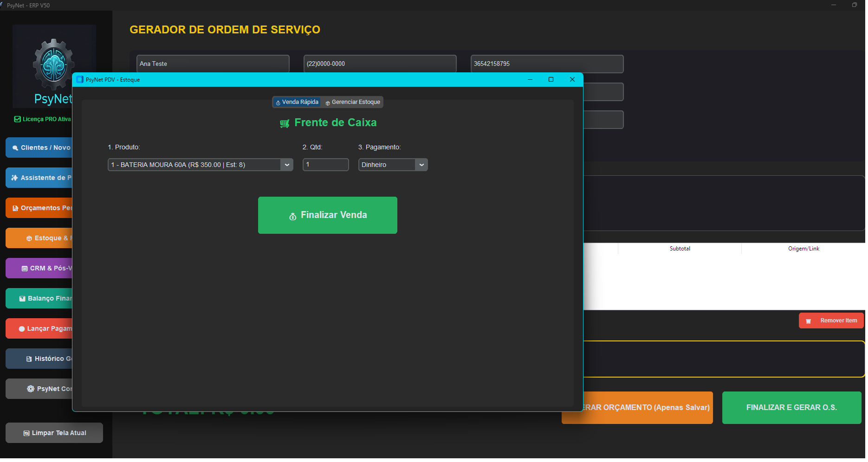
Task: Click the plane icon on Assistente sidebar button
Action: [14, 178]
